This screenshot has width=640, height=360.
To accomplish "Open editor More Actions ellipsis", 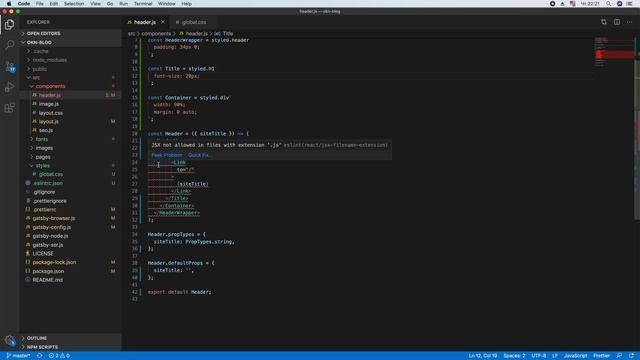I will coord(630,22).
